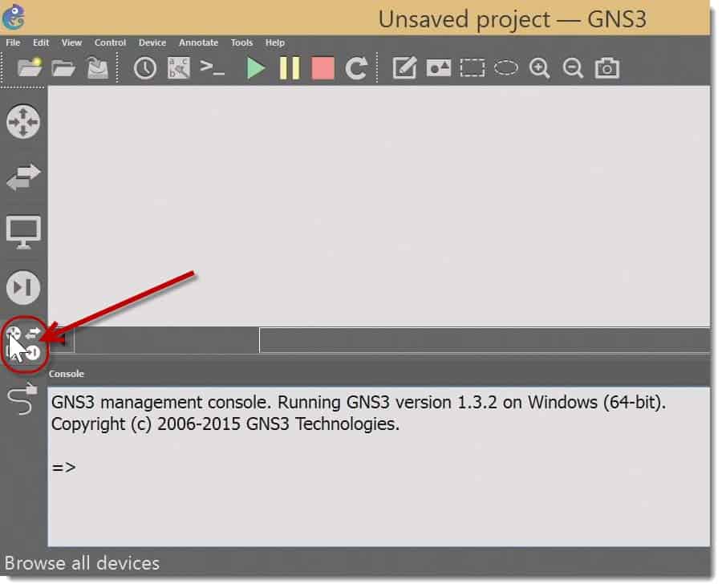Select the Draw an ellipse tool
The width and height of the screenshot is (722, 588).
point(506,68)
